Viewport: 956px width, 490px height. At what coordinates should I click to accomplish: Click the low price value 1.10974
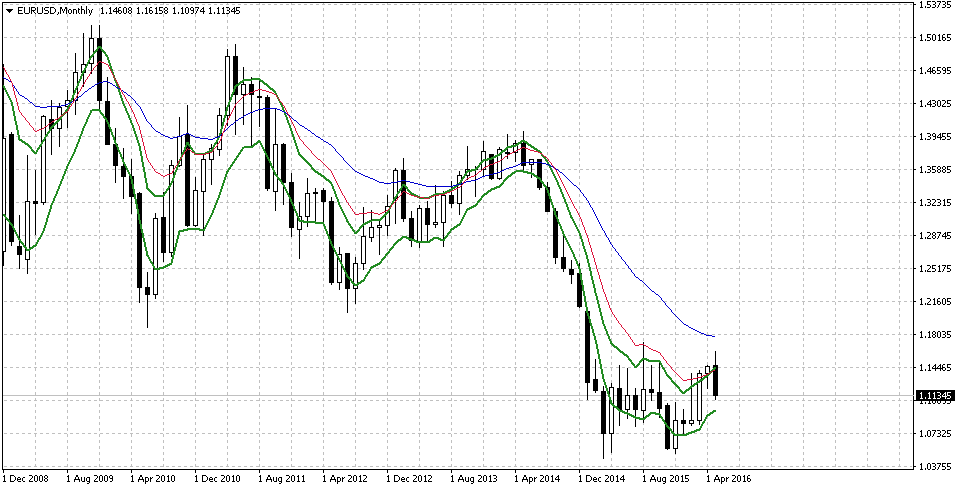[x=188, y=10]
